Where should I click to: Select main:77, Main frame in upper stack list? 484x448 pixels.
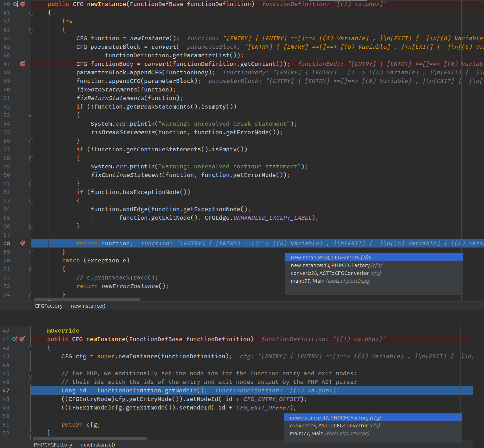pos(374,281)
